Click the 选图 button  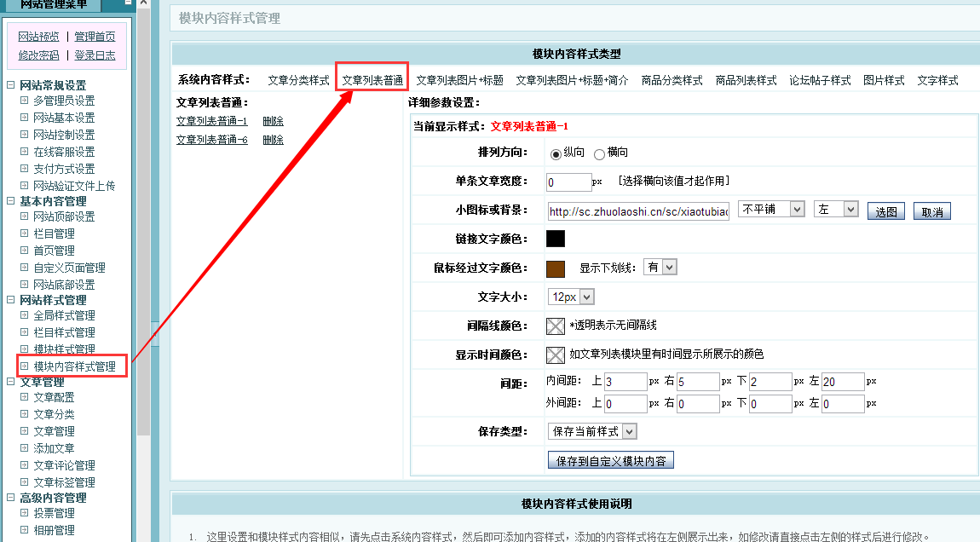886,211
